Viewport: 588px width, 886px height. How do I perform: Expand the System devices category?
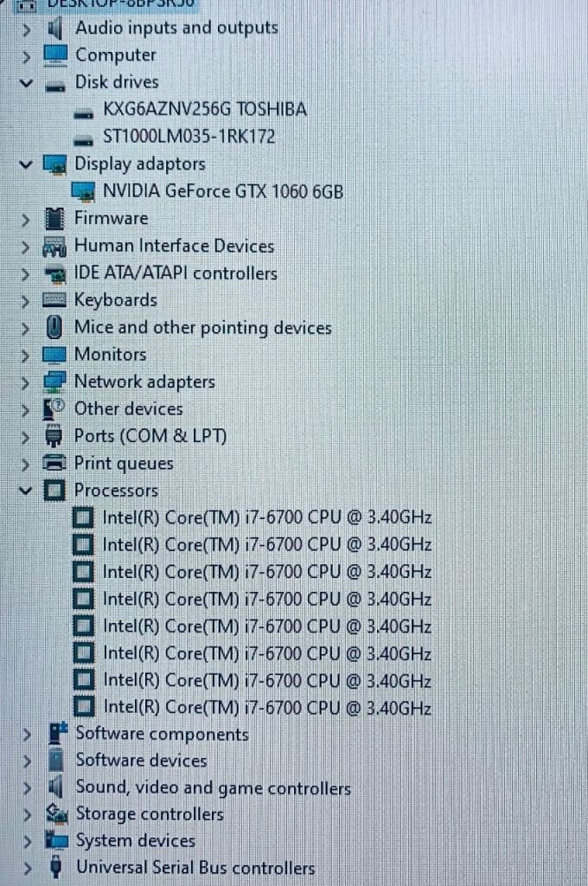pos(27,841)
